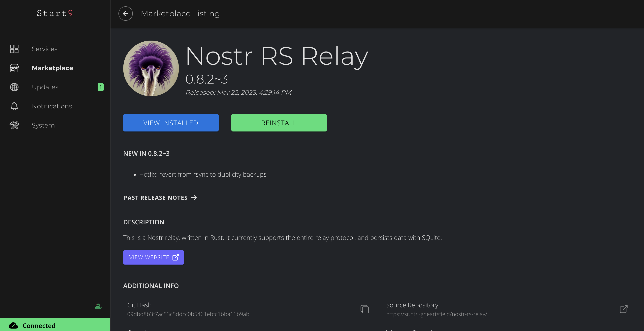
Task: Click the REINSTALL button
Action: click(x=279, y=123)
